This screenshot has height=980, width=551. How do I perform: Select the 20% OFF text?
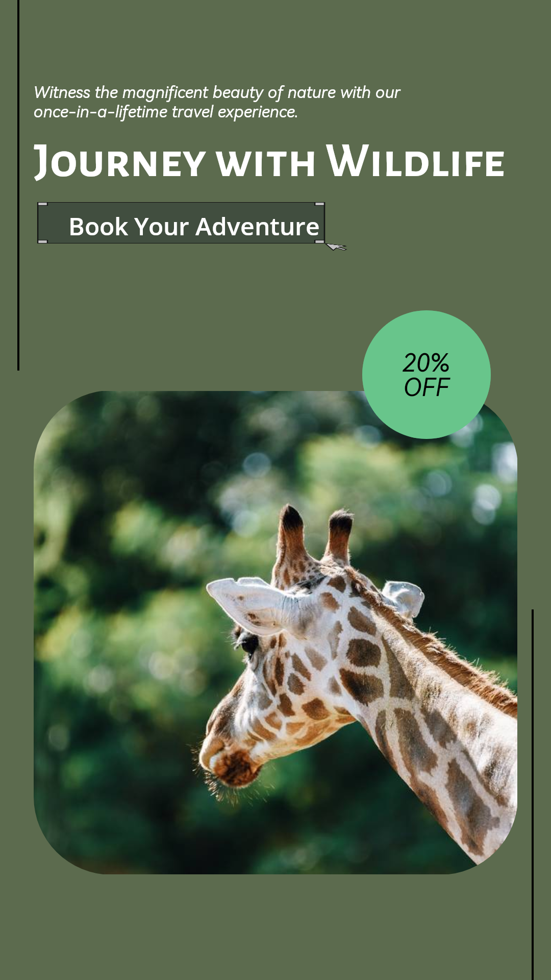tap(427, 375)
